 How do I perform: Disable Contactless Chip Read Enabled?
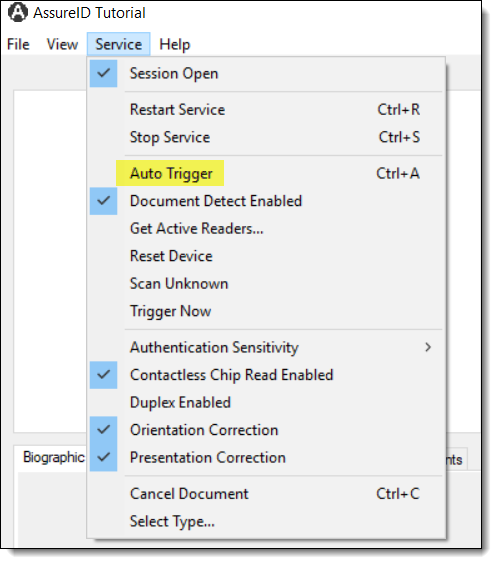click(x=104, y=375)
